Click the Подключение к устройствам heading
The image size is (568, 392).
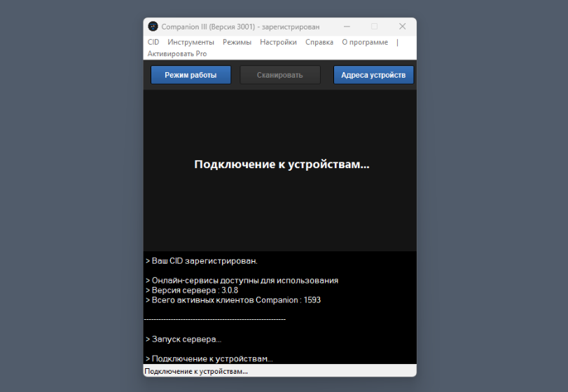(282, 164)
